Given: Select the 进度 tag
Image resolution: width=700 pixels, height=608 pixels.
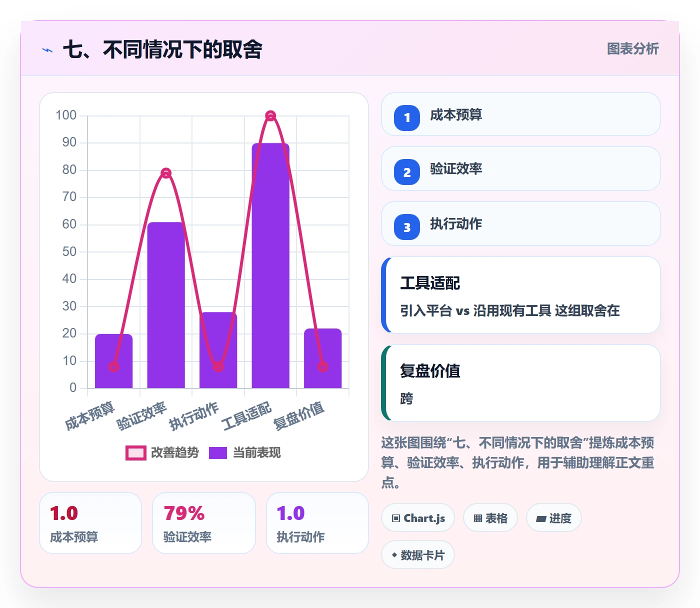Looking at the screenshot, I should point(553,518).
